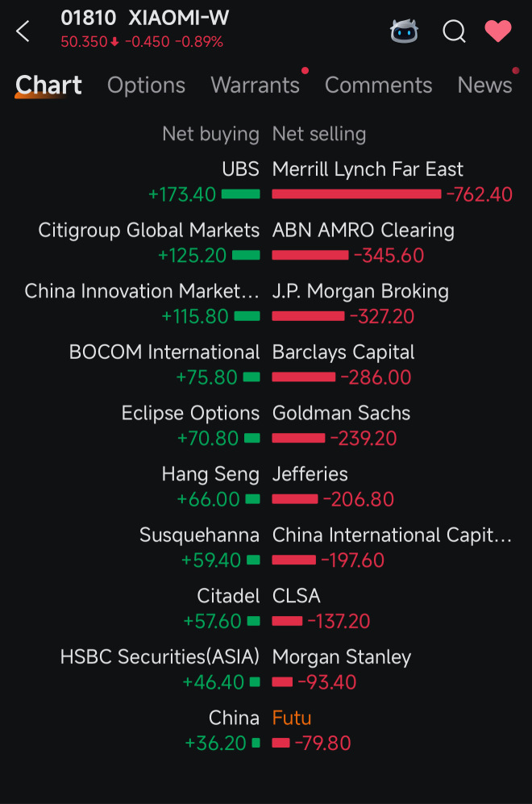Open the News tab
The image size is (532, 804).
click(485, 85)
